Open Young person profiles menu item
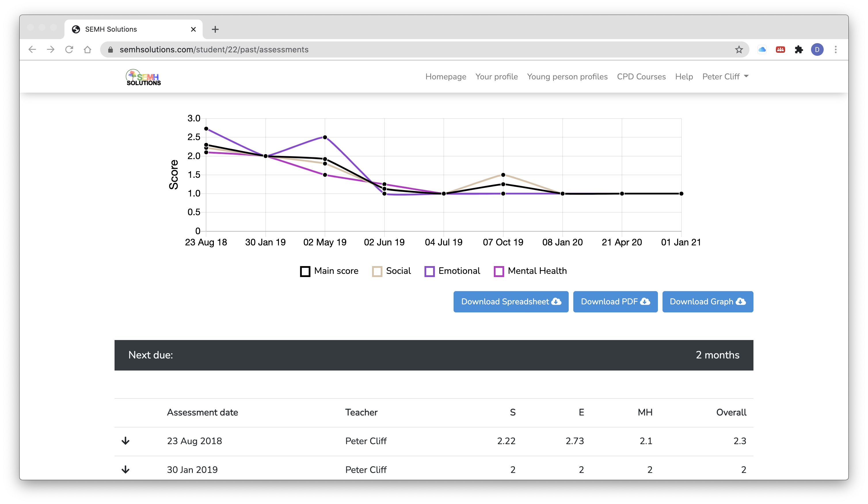 (x=567, y=77)
